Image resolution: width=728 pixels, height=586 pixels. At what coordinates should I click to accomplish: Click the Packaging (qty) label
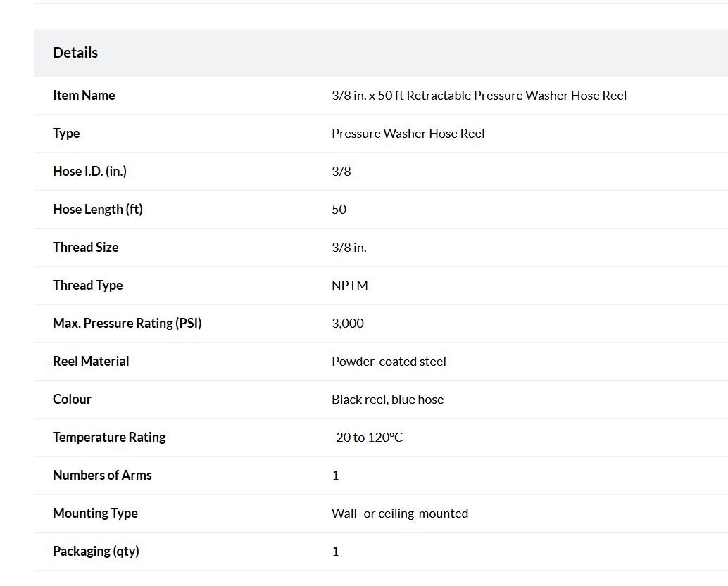tap(96, 552)
